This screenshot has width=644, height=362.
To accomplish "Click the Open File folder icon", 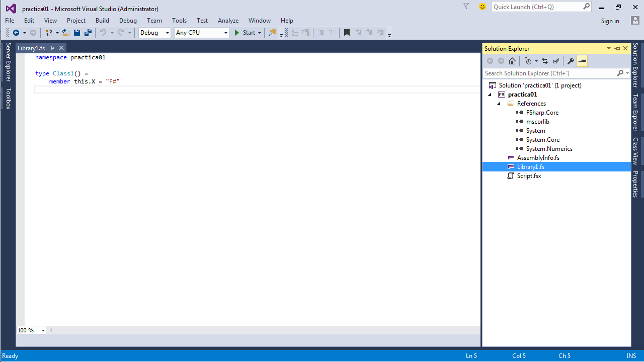I will pyautogui.click(x=65, y=33).
